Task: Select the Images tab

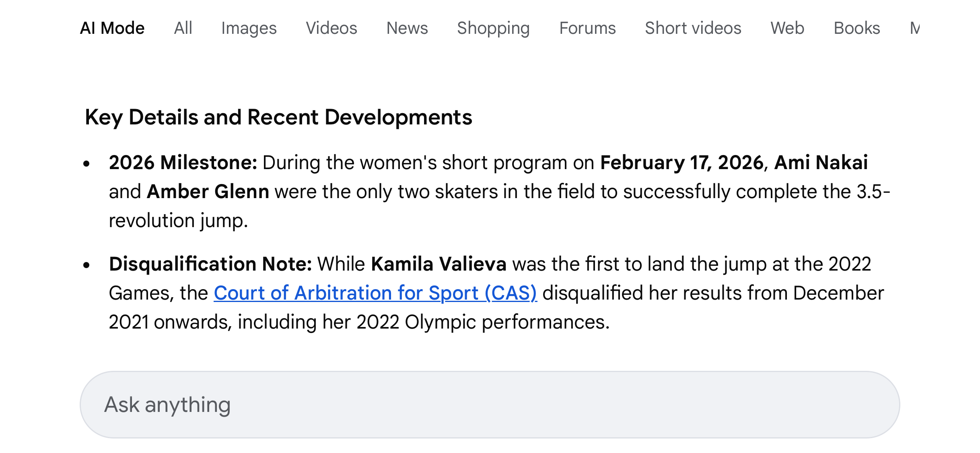Action: pyautogui.click(x=249, y=28)
